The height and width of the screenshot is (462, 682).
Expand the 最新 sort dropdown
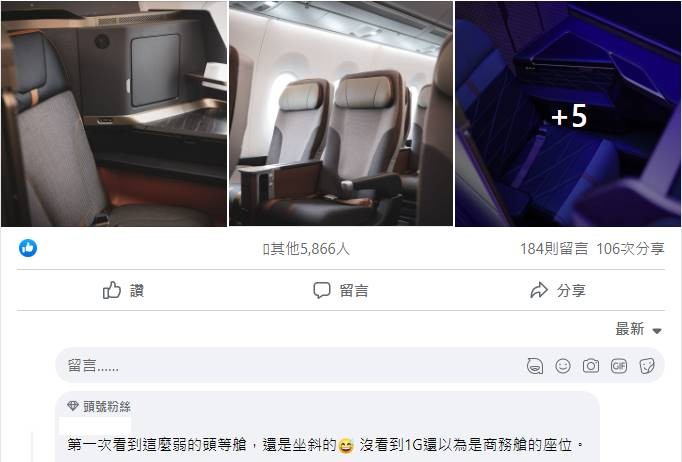click(x=639, y=329)
